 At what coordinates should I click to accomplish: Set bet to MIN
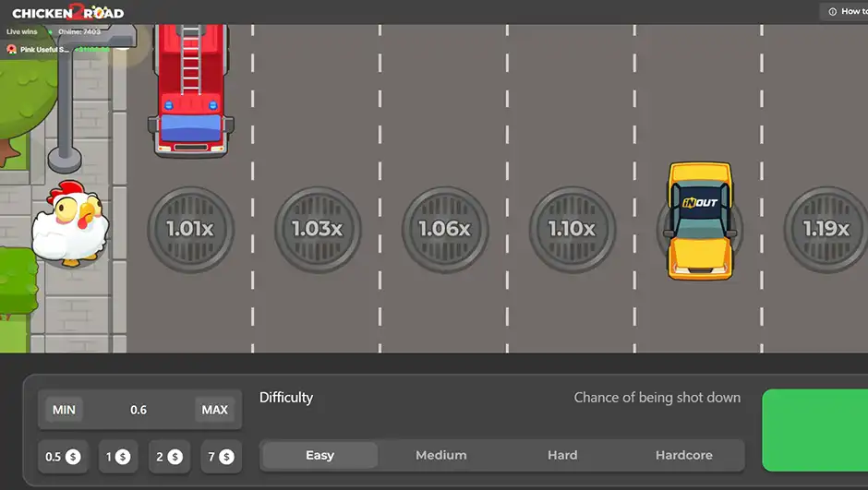click(x=64, y=410)
